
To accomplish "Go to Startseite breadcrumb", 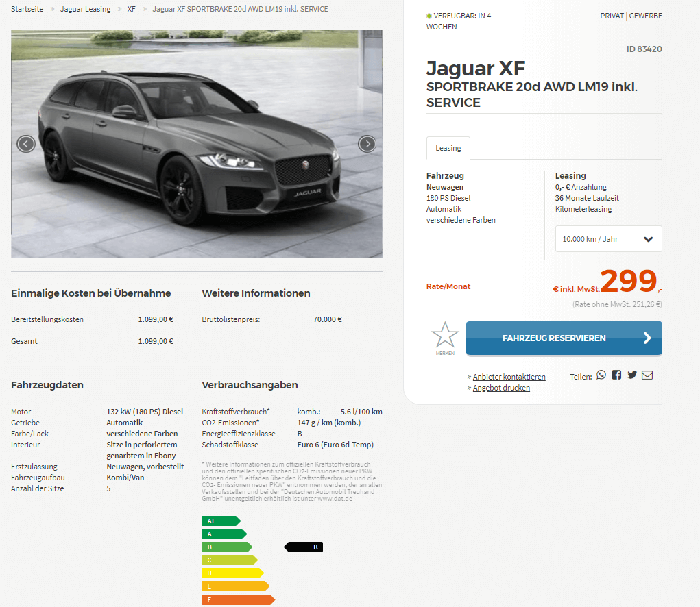I will [27, 9].
